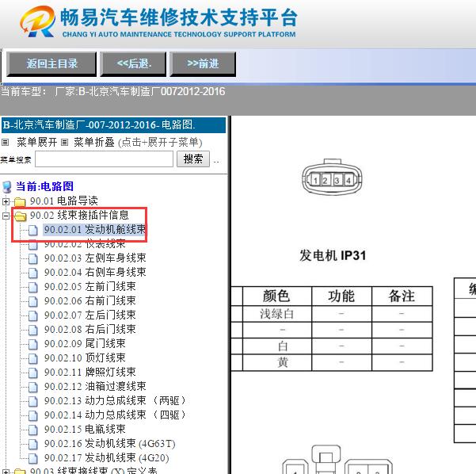Click the 备注 column header
Image resolution: width=476 pixels, height=474 pixels.
[402, 296]
